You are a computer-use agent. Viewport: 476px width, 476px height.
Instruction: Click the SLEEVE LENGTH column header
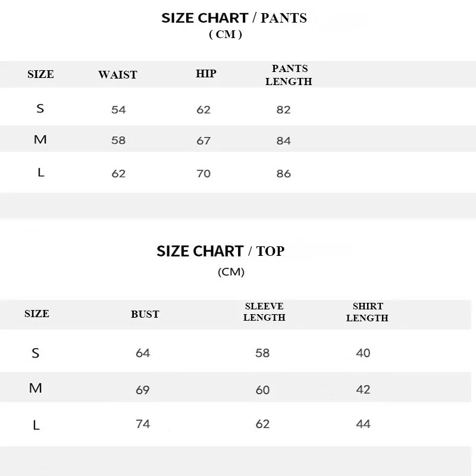[x=264, y=312]
